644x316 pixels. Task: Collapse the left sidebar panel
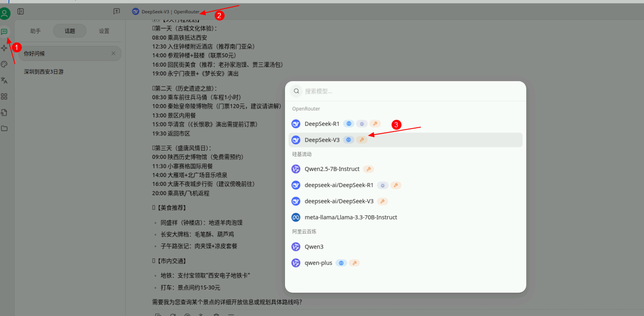[x=21, y=12]
